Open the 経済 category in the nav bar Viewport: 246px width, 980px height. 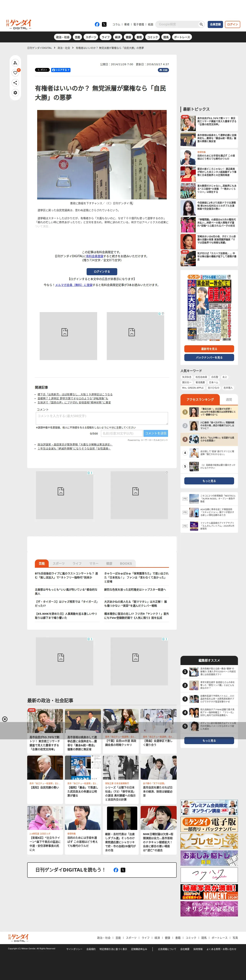(118, 37)
